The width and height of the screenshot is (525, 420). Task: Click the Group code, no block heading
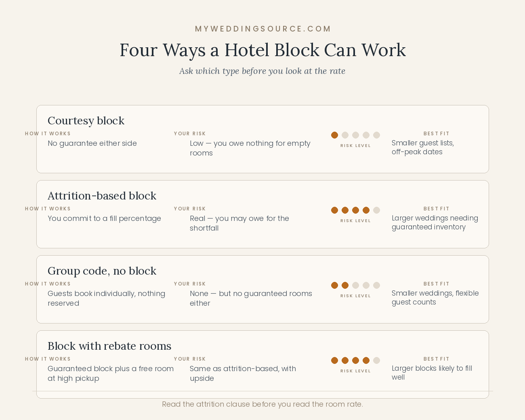pos(102,271)
